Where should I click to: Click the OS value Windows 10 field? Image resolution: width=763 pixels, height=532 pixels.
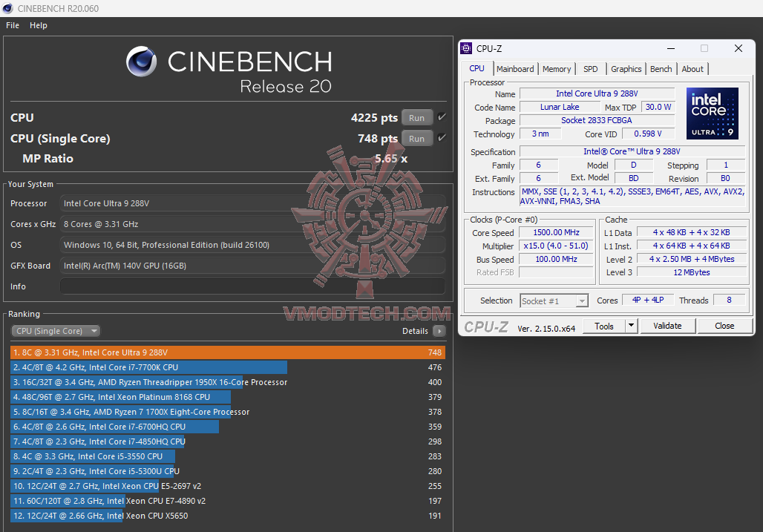252,245
